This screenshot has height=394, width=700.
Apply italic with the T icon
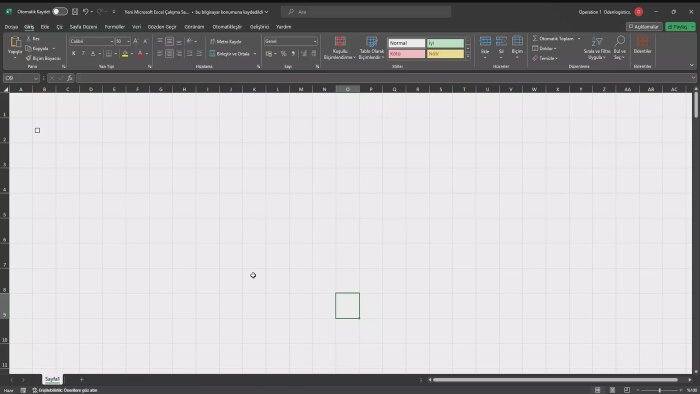(x=83, y=54)
